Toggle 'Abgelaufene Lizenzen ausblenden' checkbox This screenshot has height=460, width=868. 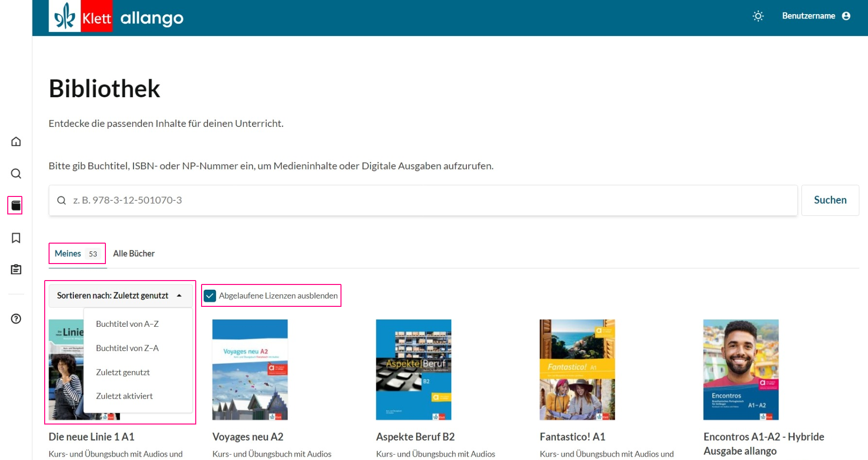[x=210, y=296]
